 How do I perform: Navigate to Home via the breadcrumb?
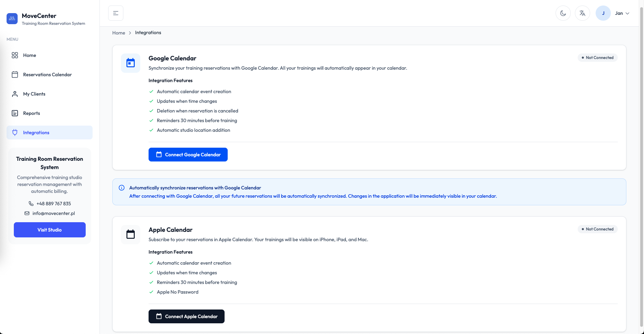119,33
